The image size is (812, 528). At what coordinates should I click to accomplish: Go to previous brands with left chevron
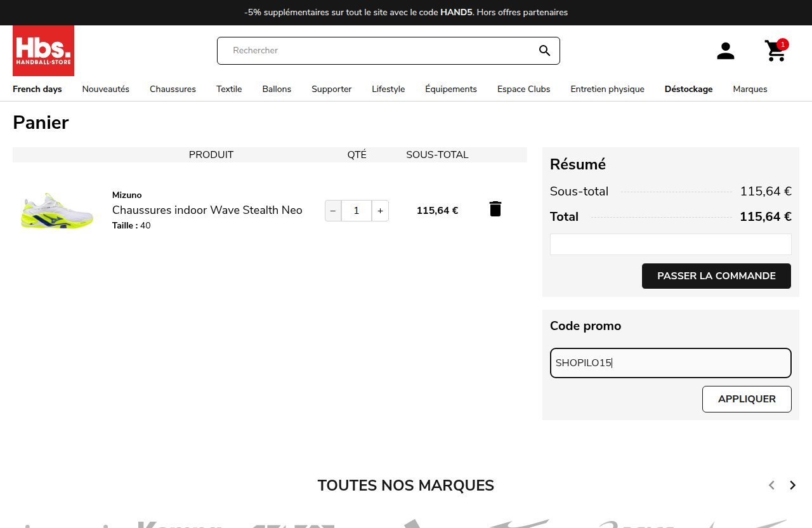tap(771, 485)
